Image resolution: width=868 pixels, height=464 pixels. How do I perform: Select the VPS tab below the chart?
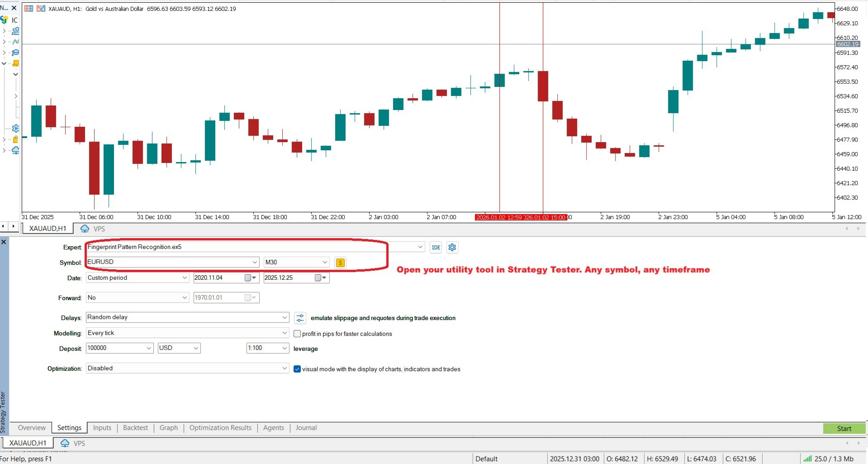pos(93,229)
